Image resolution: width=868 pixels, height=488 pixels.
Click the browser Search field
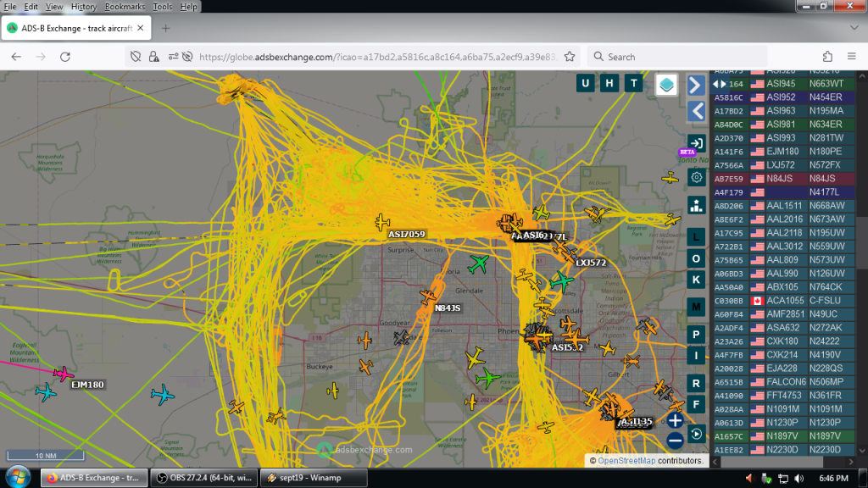point(677,57)
